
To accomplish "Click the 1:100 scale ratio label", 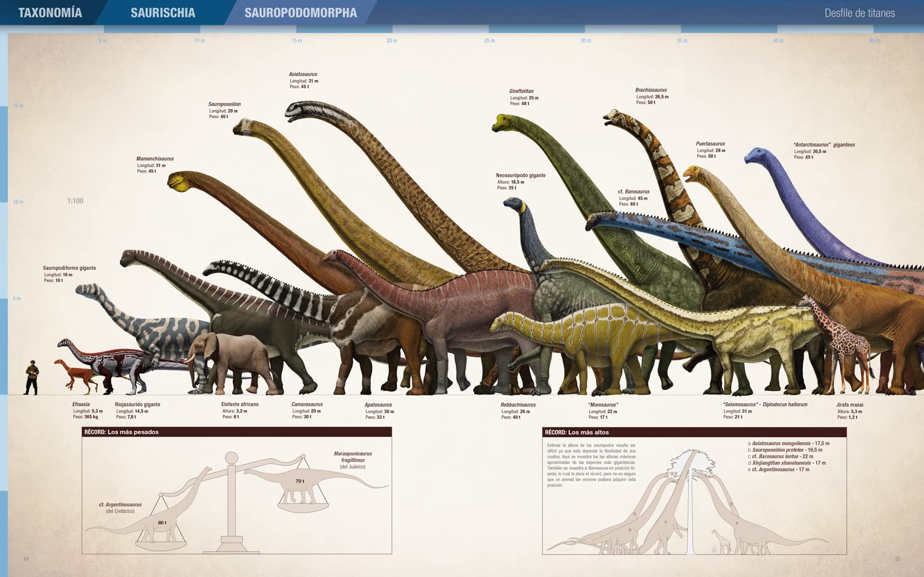I will [x=75, y=201].
